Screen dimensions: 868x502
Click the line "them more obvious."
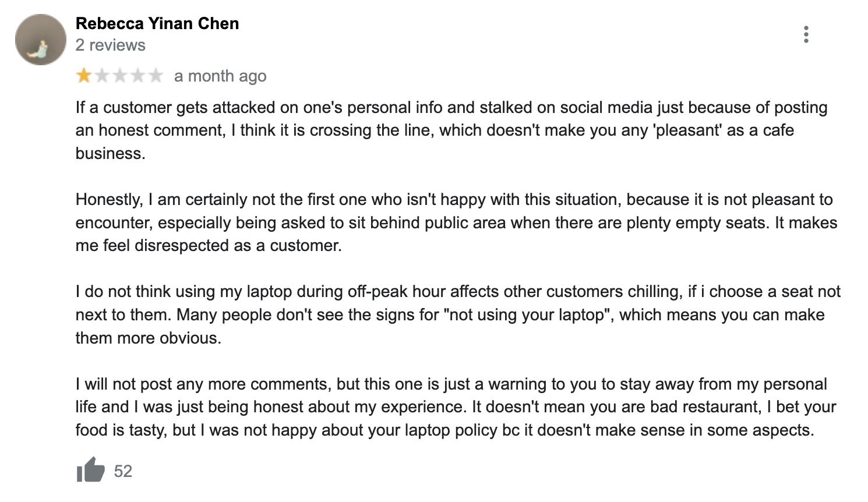click(149, 338)
